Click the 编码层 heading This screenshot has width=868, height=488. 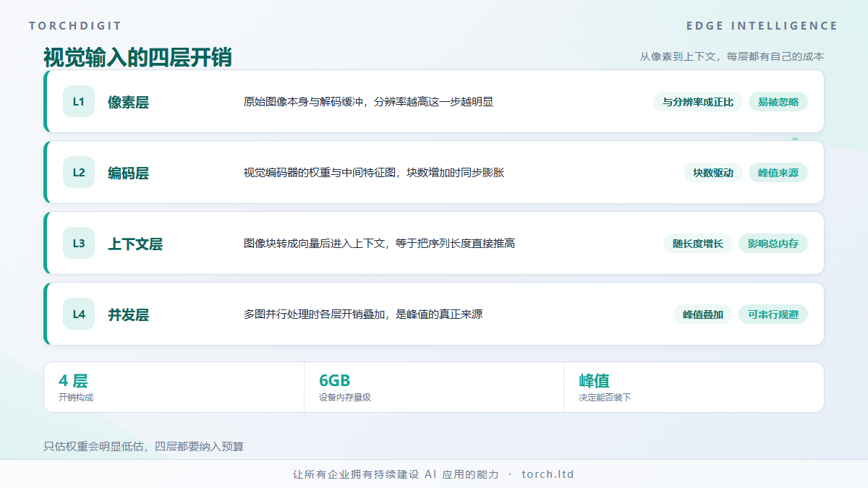[129, 173]
